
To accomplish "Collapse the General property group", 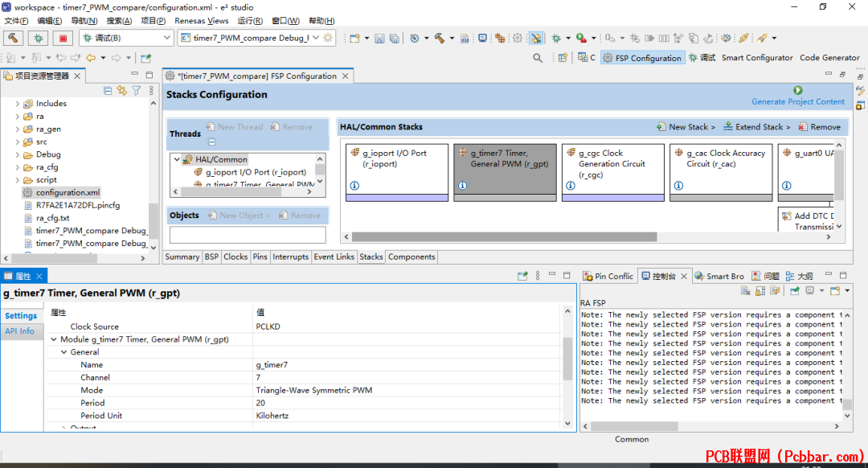I will pyautogui.click(x=63, y=352).
